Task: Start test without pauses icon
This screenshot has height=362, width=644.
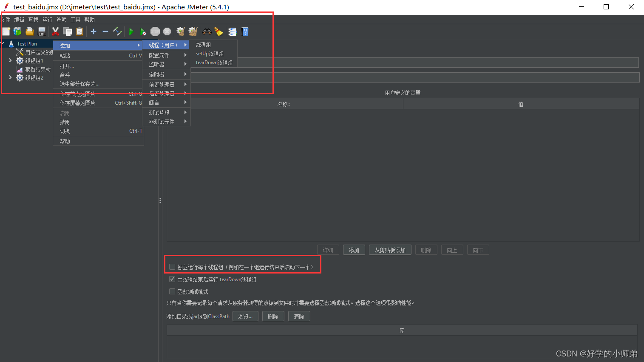Action: click(x=143, y=31)
